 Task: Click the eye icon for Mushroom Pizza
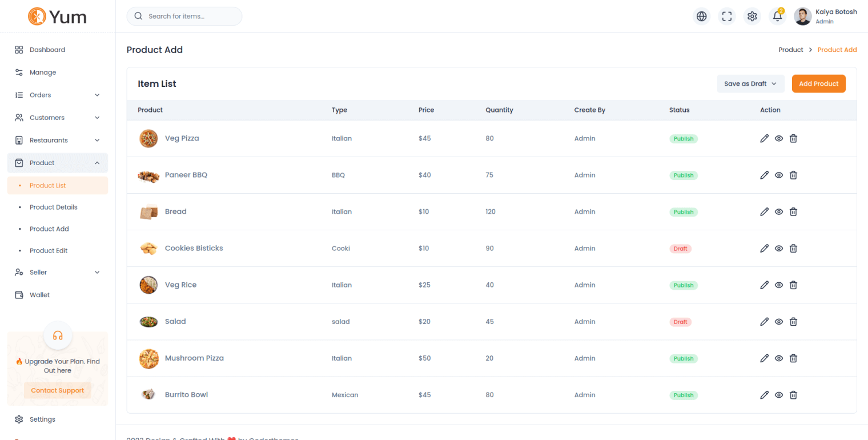778,358
